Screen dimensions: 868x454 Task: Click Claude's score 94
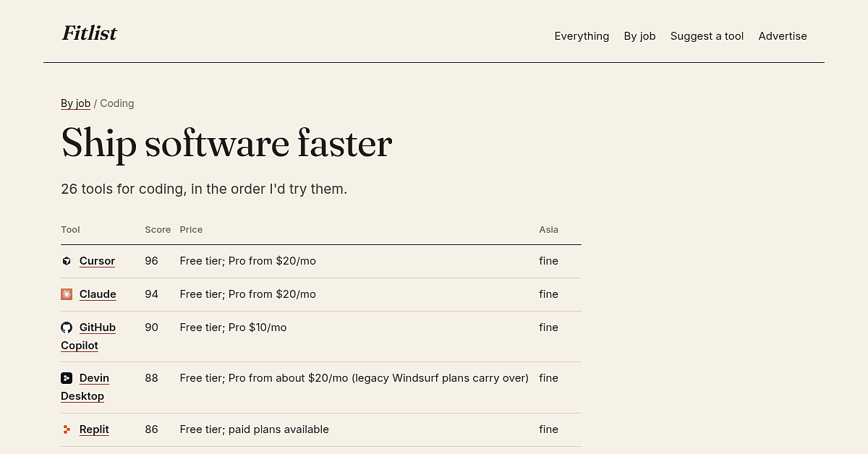(151, 294)
